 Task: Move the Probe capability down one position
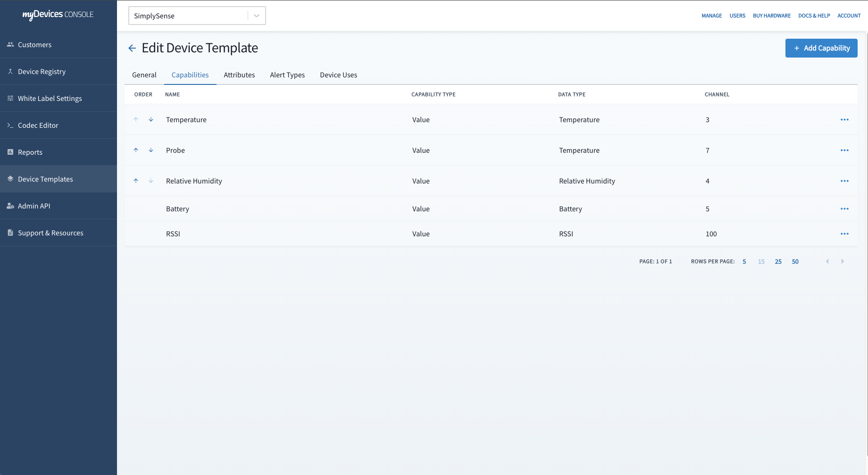pos(151,150)
